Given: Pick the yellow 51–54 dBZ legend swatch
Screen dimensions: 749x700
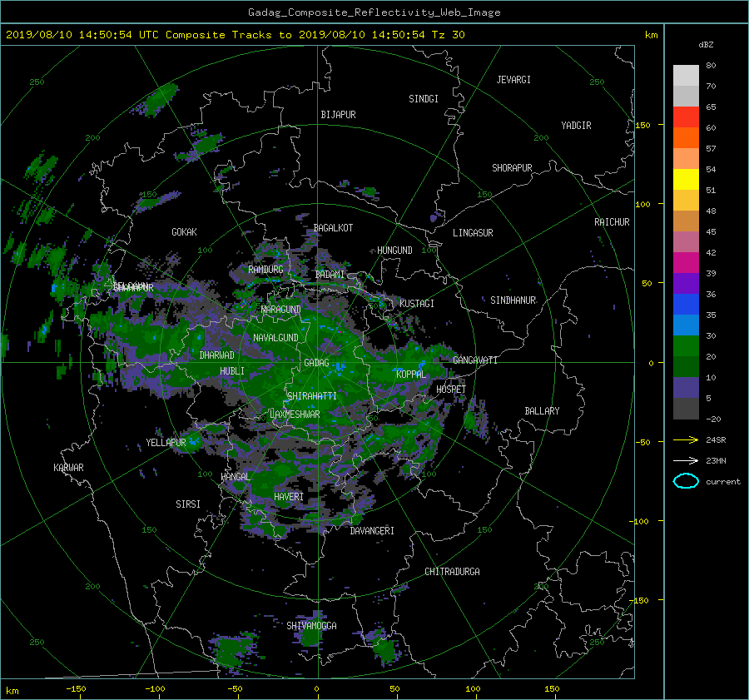Looking at the screenshot, I should (x=686, y=179).
